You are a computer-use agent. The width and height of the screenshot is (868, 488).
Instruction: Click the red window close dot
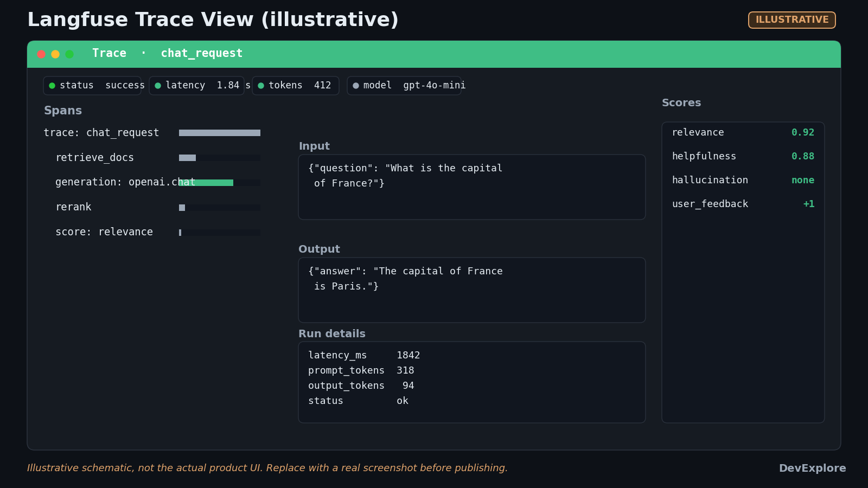tap(41, 54)
